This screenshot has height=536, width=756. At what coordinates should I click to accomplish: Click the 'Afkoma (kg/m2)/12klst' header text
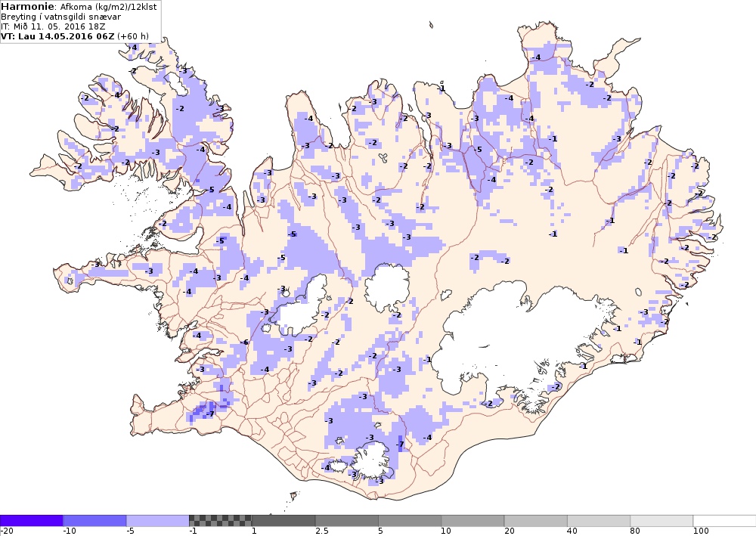pos(108,8)
